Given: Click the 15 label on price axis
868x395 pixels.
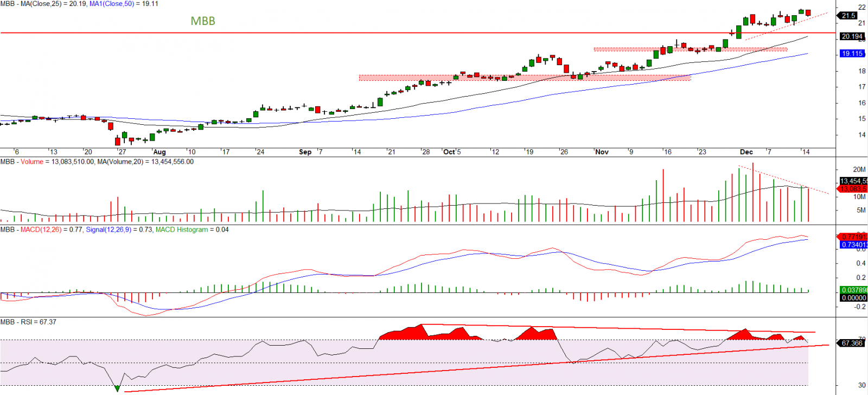Looking at the screenshot, I should click(862, 119).
